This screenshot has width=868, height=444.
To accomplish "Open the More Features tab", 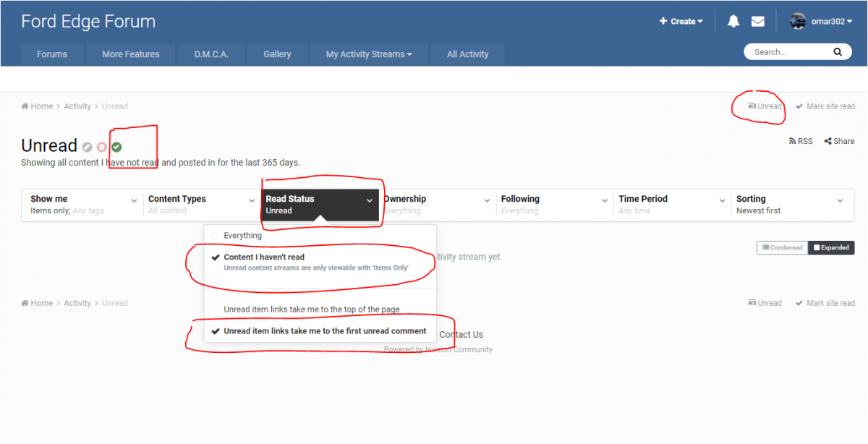I will [x=131, y=54].
